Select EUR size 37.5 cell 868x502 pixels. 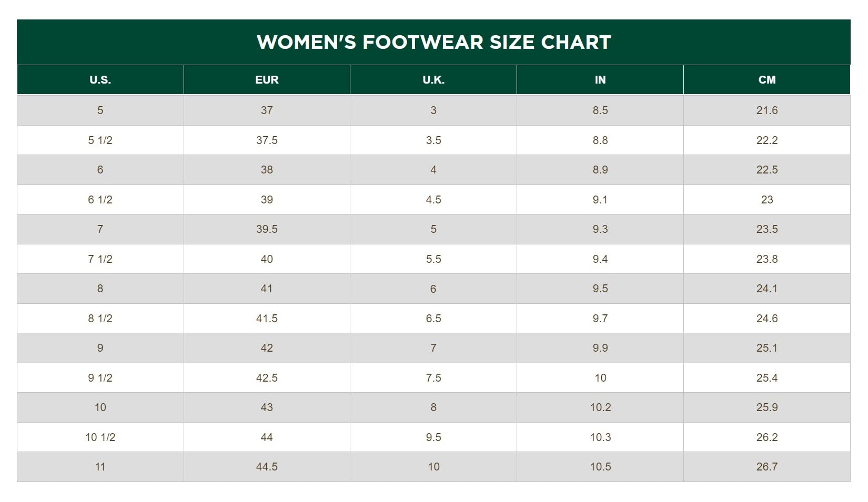click(x=267, y=140)
